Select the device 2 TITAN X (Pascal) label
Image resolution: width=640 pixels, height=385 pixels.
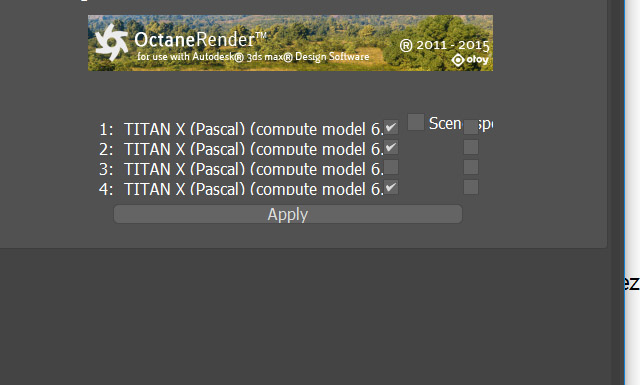(241, 149)
